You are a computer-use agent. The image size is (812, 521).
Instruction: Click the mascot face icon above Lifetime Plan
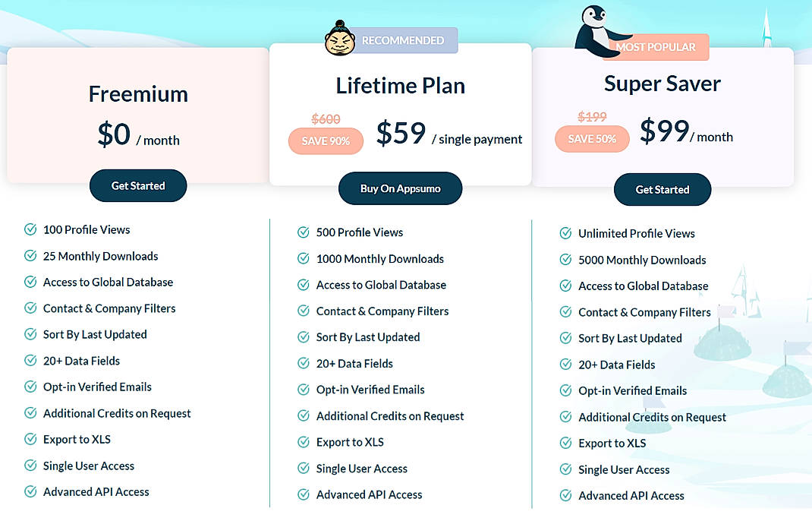coord(340,39)
